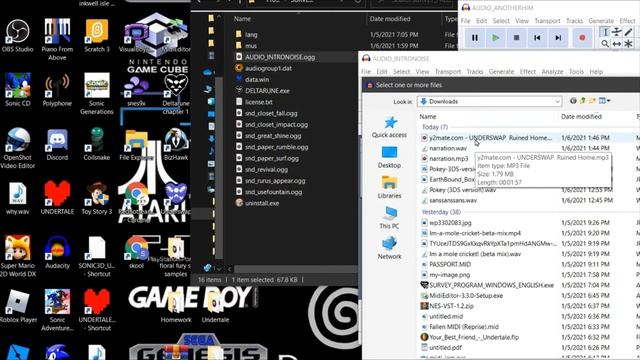640x360 pixels.
Task: Select the Audacity Envelope tool
Action: (x=617, y=32)
